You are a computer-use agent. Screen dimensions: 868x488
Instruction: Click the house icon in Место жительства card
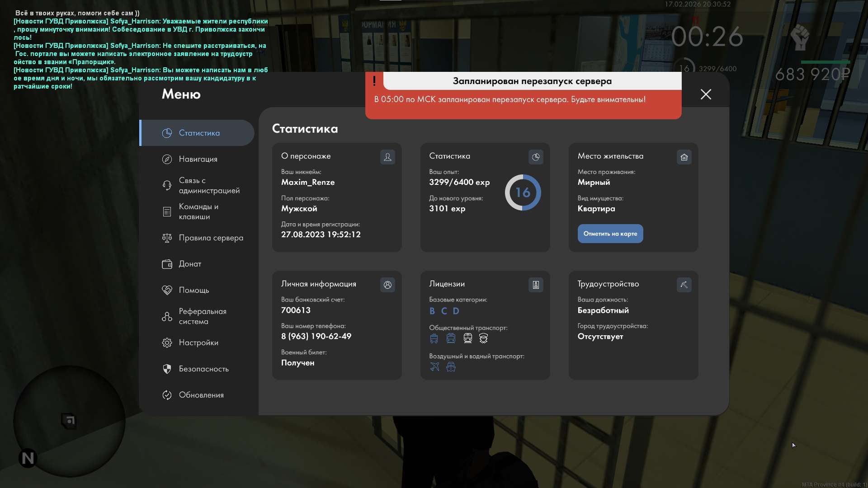click(684, 157)
